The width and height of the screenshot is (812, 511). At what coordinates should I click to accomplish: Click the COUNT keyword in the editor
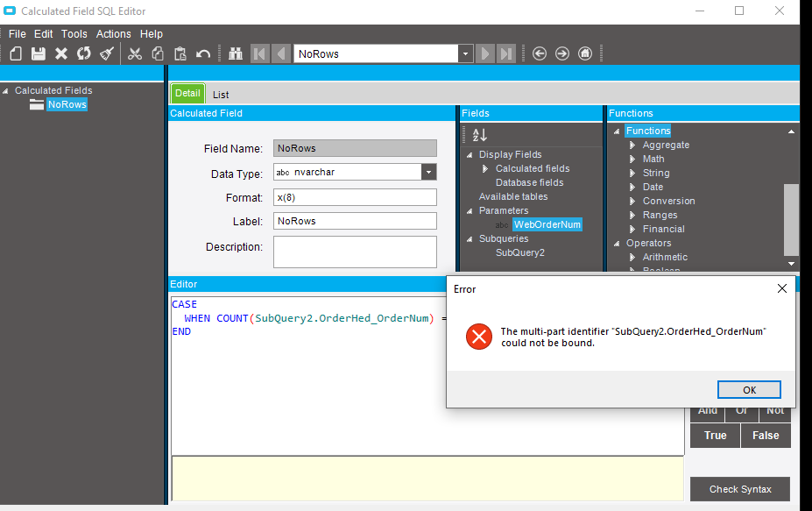232,318
